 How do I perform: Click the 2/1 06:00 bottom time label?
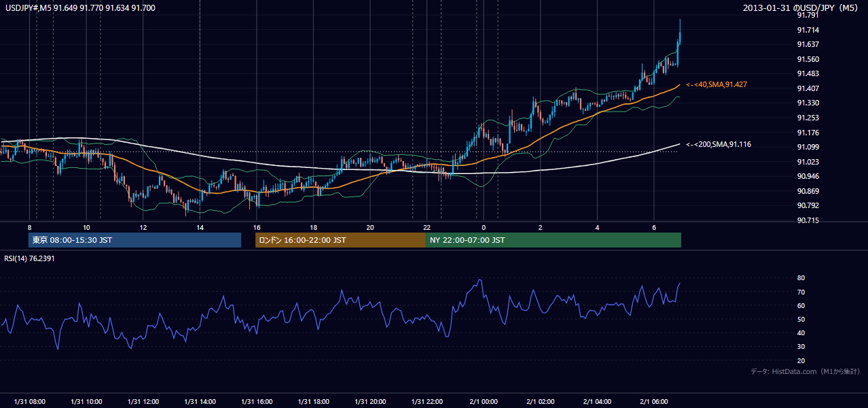point(653,402)
